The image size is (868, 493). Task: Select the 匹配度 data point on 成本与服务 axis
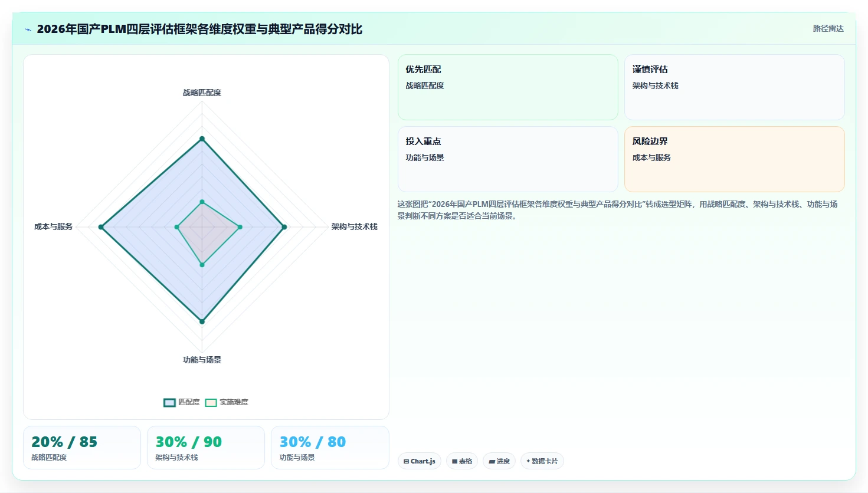coord(101,227)
